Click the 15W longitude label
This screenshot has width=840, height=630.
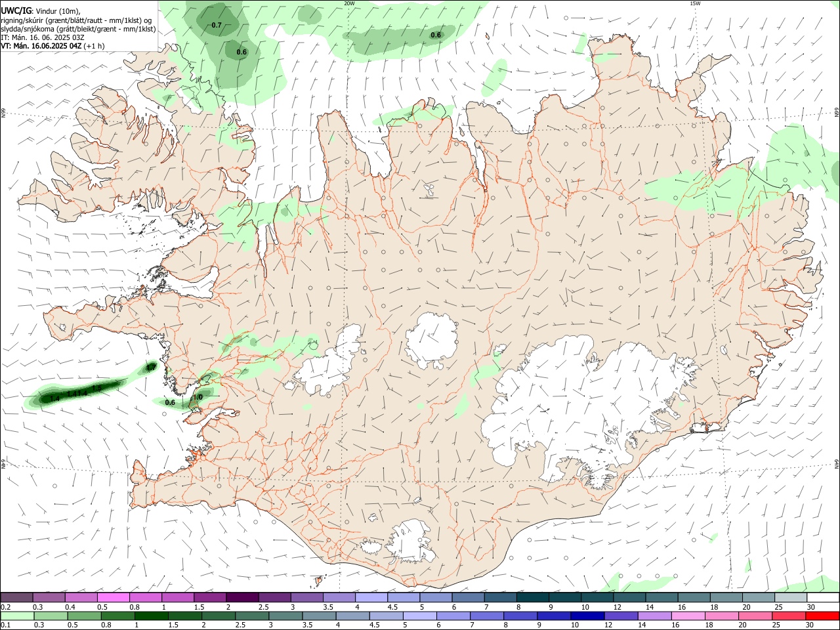coord(695,3)
